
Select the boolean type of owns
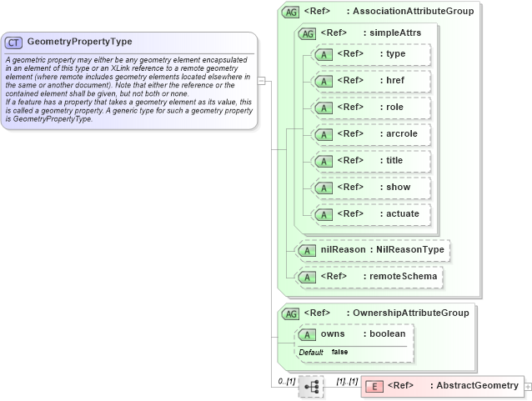pos(388,333)
